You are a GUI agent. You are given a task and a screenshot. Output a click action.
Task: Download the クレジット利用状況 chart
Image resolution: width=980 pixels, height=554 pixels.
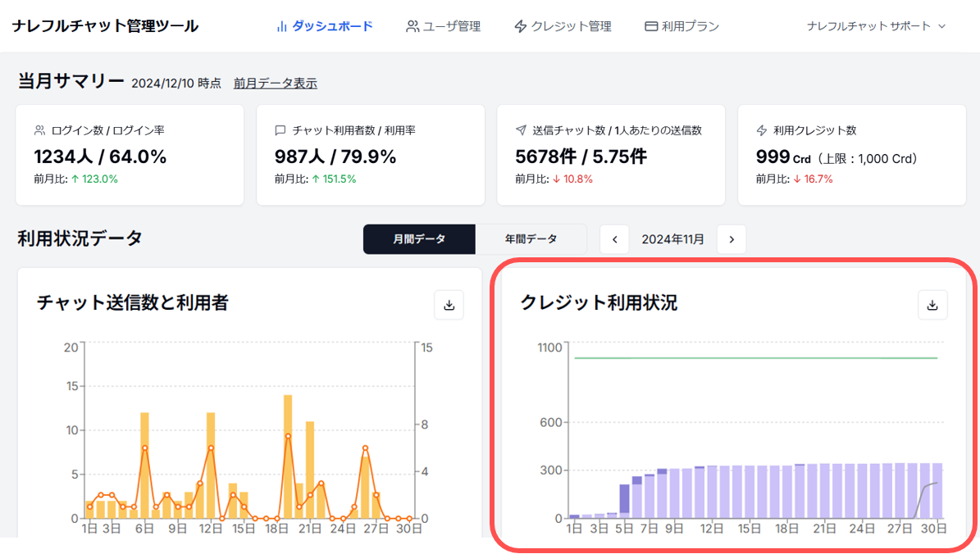point(932,305)
